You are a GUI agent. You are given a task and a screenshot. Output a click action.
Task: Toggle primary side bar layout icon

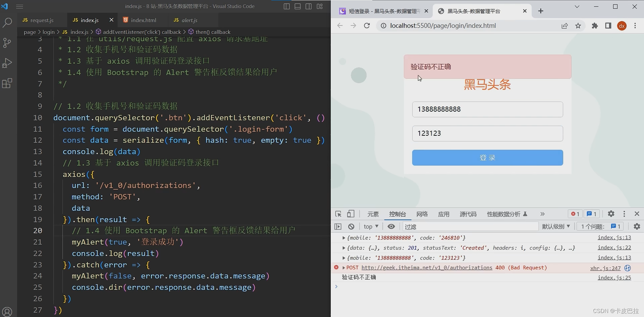click(286, 6)
